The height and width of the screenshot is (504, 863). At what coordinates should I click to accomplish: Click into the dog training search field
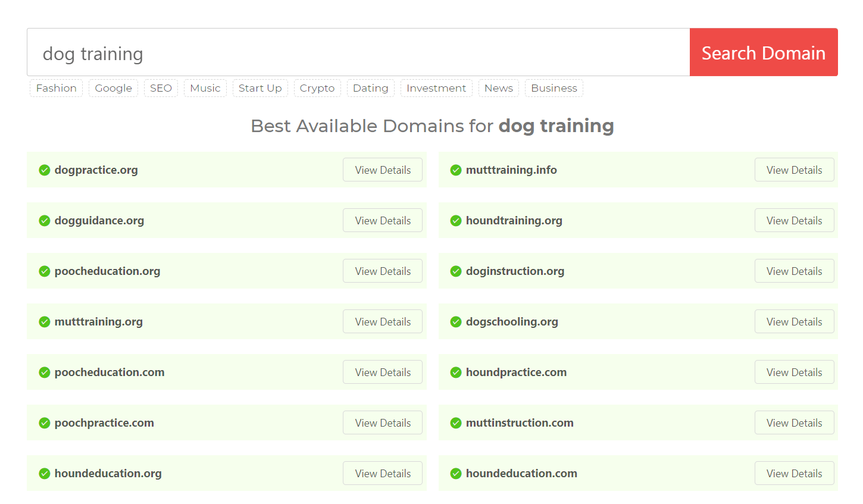tap(357, 52)
